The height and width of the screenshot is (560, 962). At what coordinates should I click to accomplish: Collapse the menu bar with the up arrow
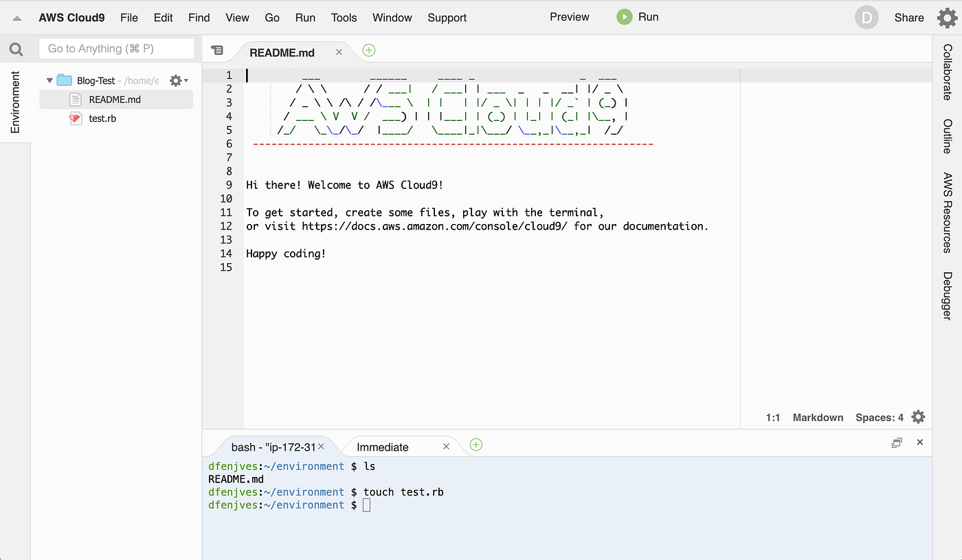point(17,19)
